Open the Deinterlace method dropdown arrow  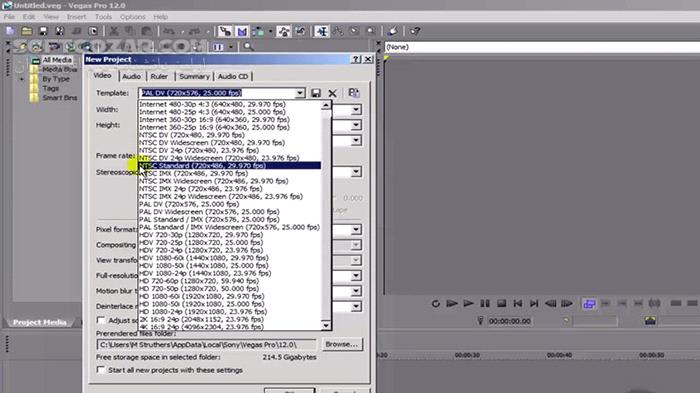[x=356, y=306]
